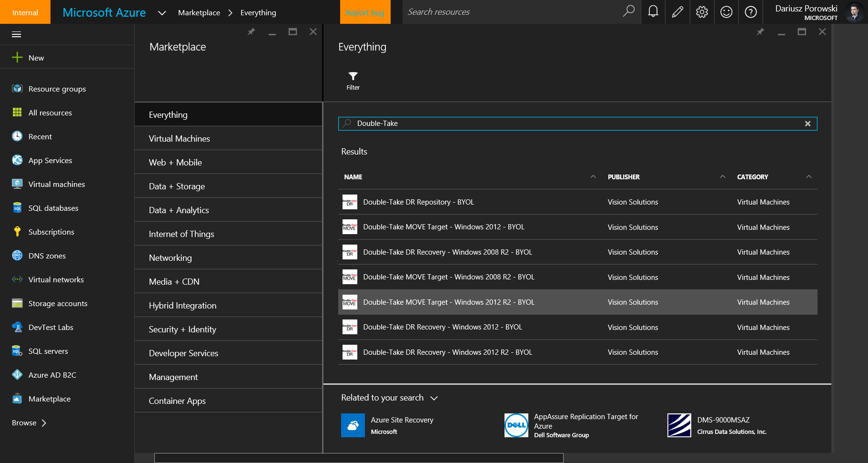Open Subscriptions key icon

pos(17,232)
